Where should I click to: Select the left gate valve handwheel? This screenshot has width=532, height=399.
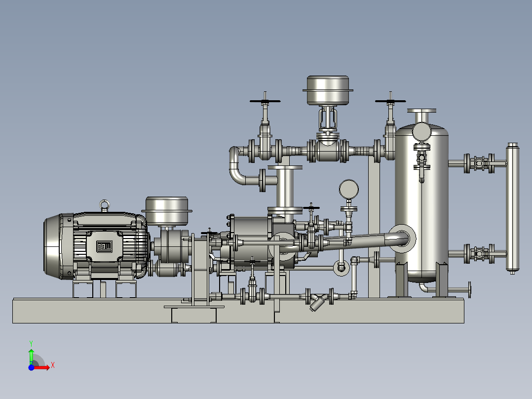[x=265, y=101]
